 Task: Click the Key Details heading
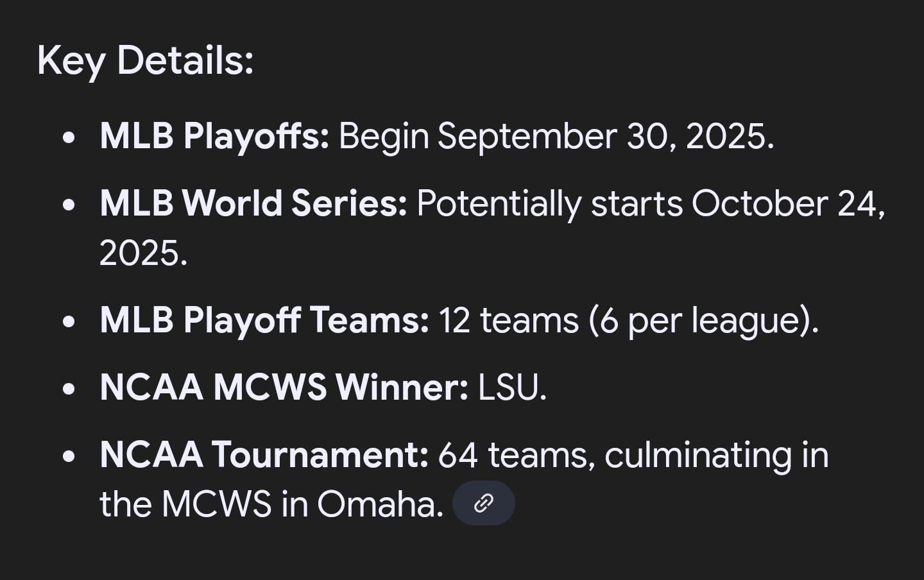click(x=146, y=61)
